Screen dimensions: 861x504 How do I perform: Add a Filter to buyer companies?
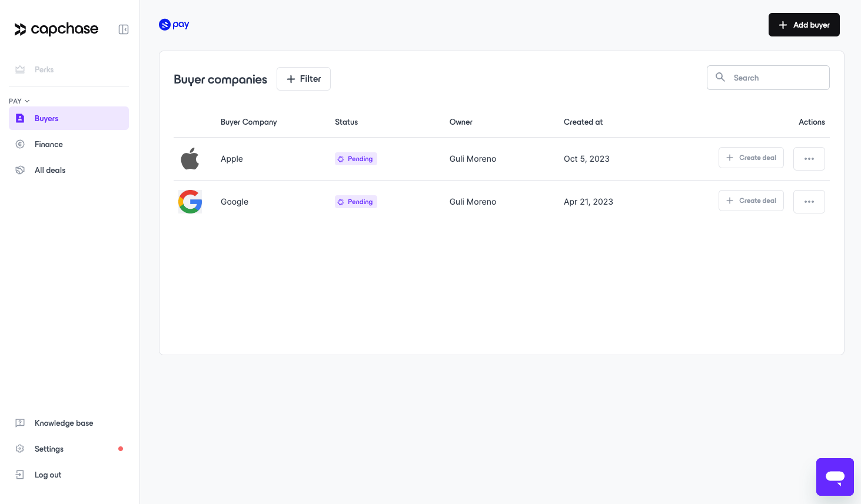coord(304,79)
